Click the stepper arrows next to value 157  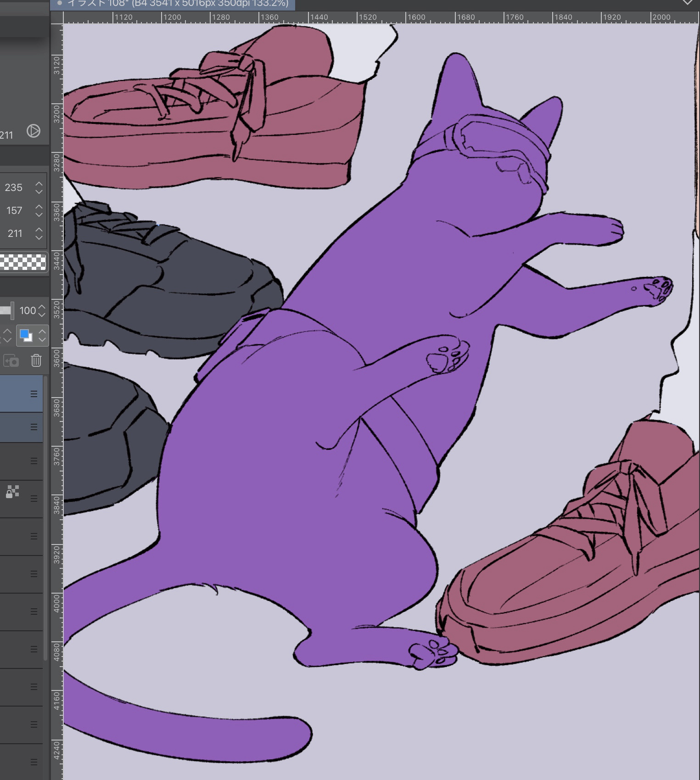click(x=39, y=211)
